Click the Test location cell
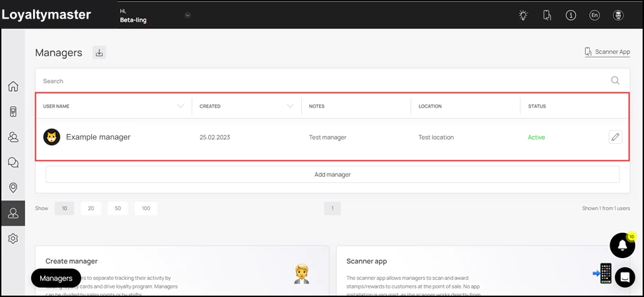The image size is (644, 297). (436, 137)
